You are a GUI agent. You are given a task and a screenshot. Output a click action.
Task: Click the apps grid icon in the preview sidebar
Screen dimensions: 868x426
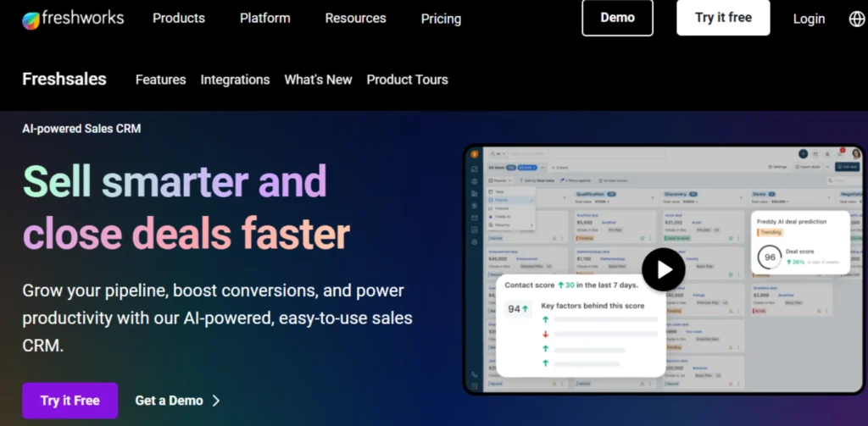[475, 386]
